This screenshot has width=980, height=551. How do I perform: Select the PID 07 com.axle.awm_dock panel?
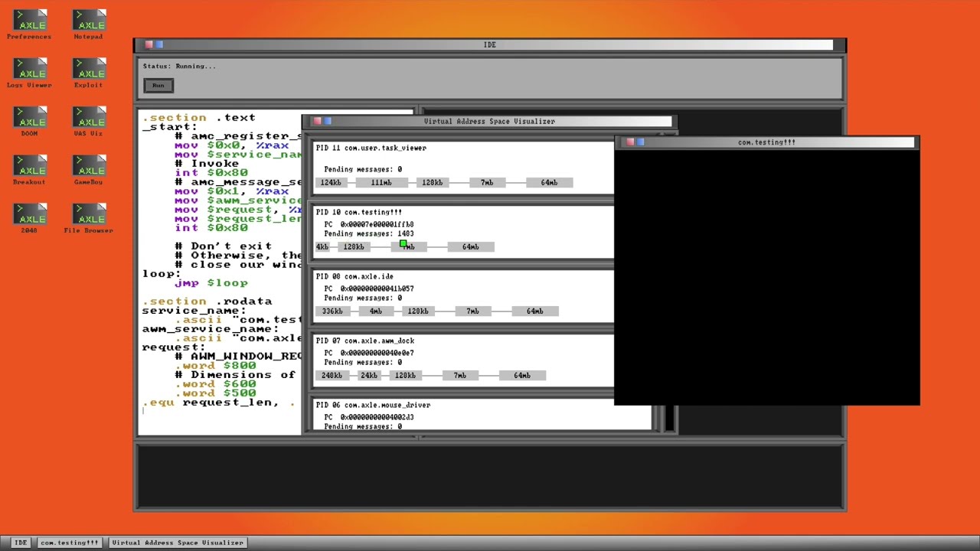pyautogui.click(x=459, y=341)
